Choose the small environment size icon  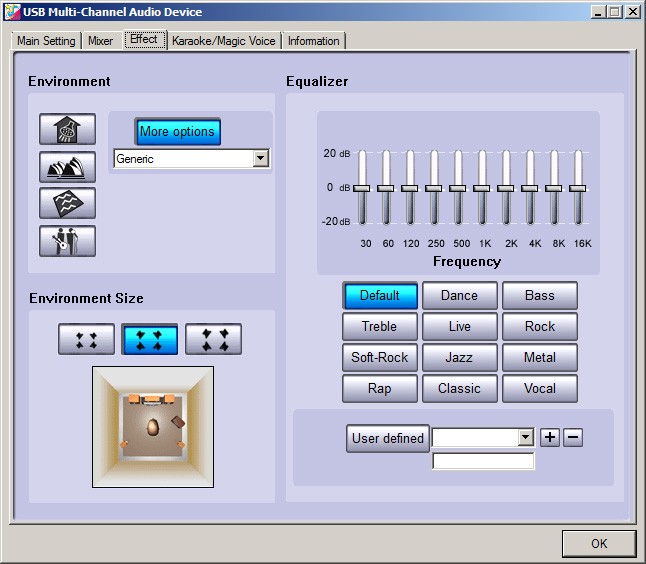(86, 339)
